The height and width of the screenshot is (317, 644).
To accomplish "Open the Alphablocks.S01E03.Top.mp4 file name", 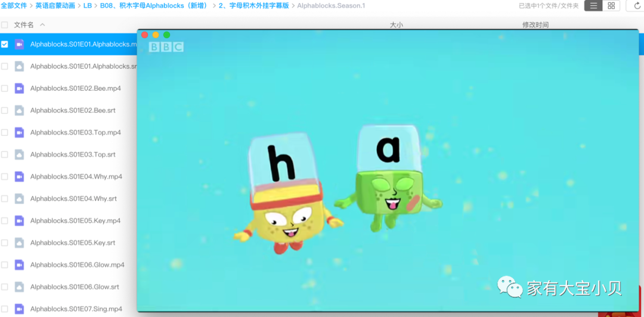I will tap(76, 133).
